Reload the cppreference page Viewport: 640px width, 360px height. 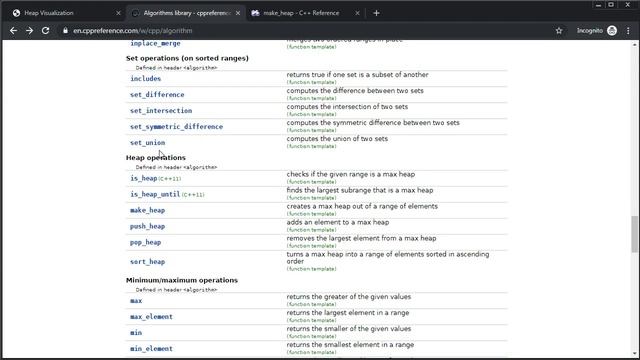coord(45,31)
